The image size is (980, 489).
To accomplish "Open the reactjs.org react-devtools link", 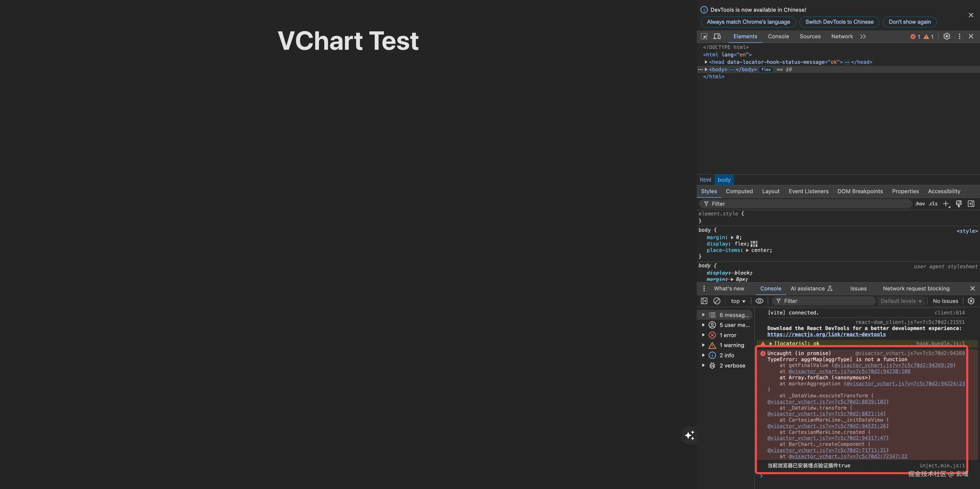I will (826, 335).
